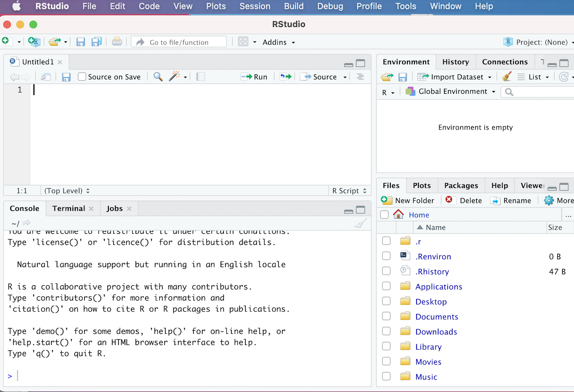Click the Run button in editor
This screenshot has width=574, height=392.
pyautogui.click(x=255, y=77)
